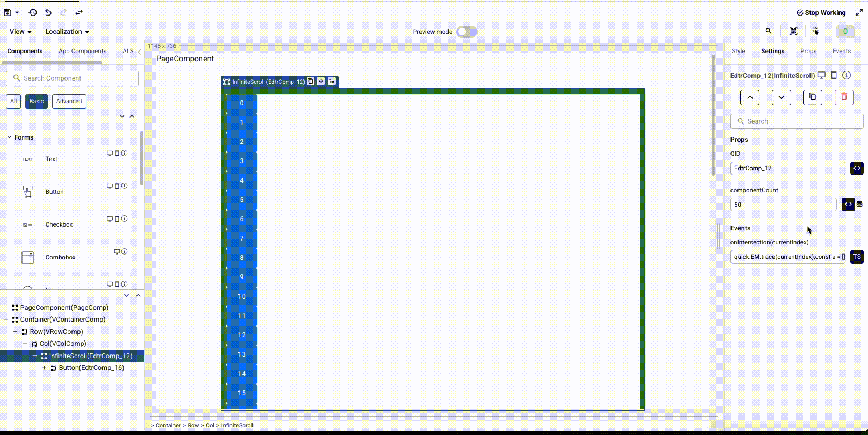Click the expand fullscreen arrows icon
Screen dimensions: 868x435
click(859, 12)
